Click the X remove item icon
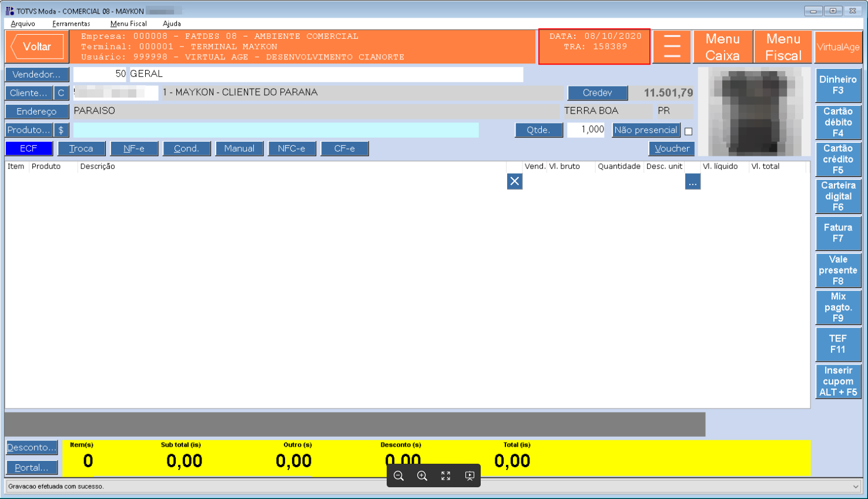 (514, 181)
